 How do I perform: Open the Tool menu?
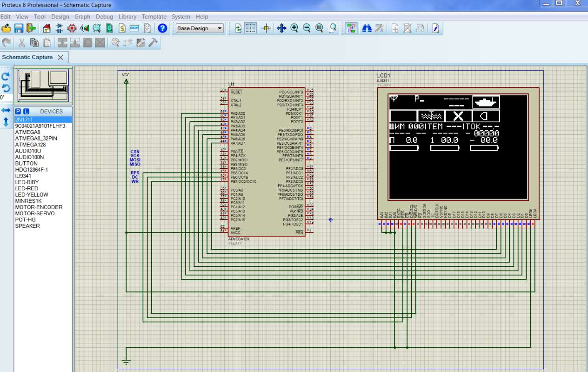40,17
